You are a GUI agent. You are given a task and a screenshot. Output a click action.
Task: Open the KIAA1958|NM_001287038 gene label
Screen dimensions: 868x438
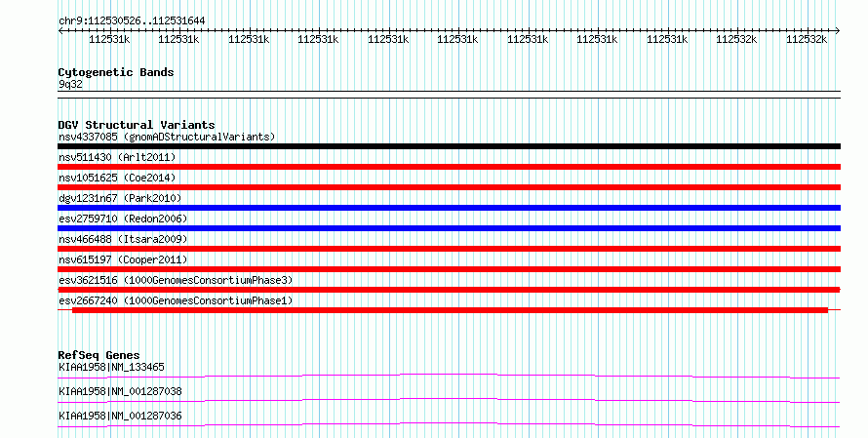click(x=120, y=391)
